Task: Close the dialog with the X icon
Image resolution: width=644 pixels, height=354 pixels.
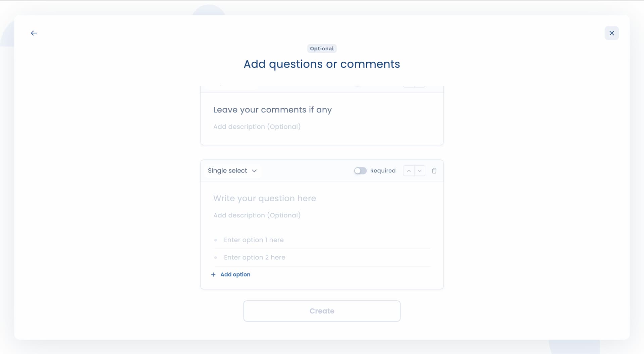Action: (611, 33)
